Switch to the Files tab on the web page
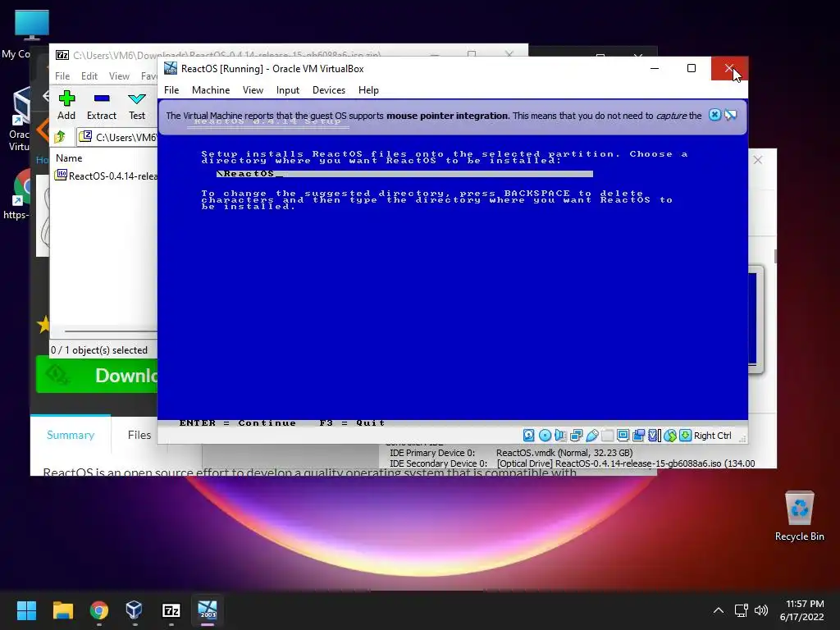The image size is (840, 630). click(139, 435)
